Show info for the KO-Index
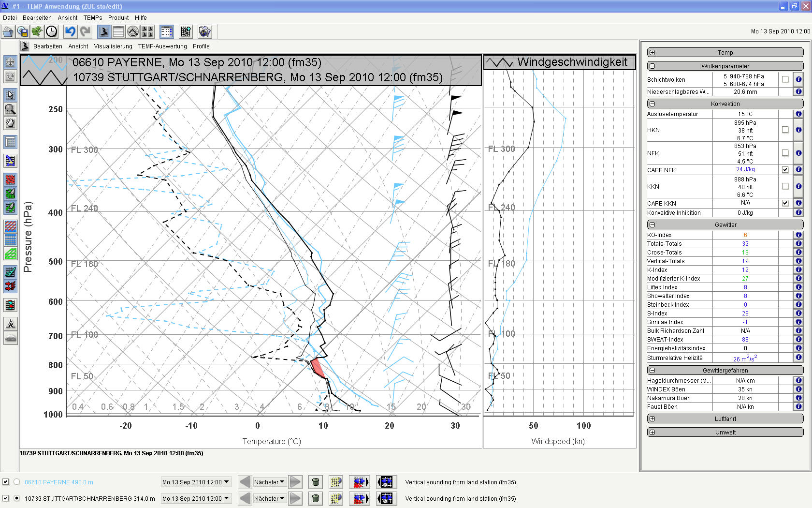Image resolution: width=812 pixels, height=508 pixels. [x=798, y=235]
